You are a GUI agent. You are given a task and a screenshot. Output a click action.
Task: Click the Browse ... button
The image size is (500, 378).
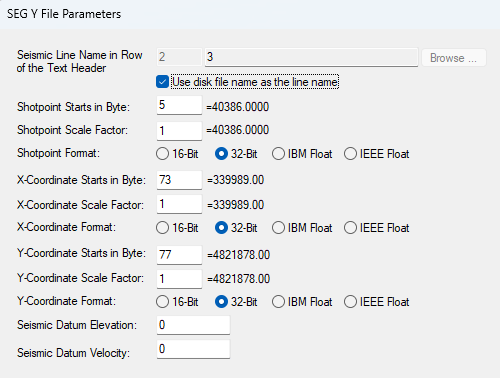tap(454, 58)
